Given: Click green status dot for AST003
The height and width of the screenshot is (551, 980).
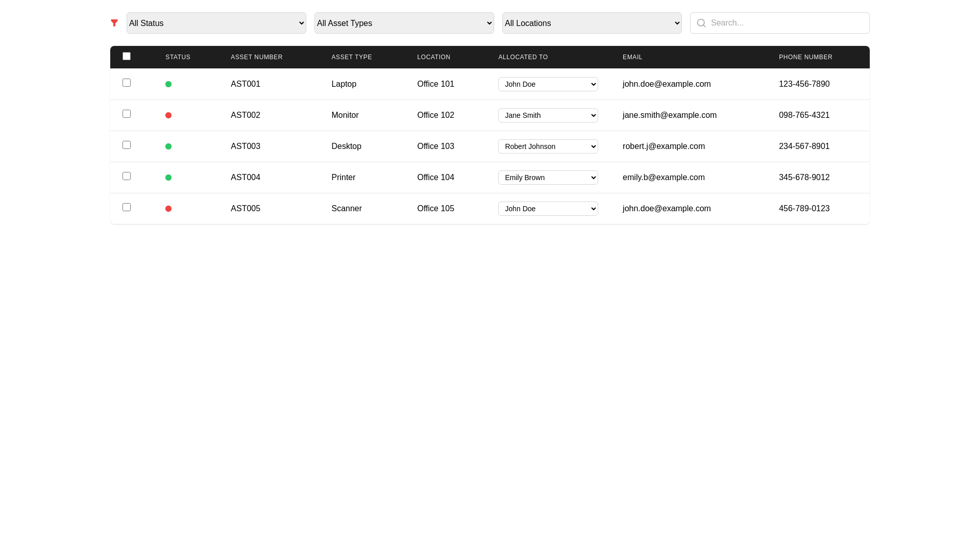Looking at the screenshot, I should (x=168, y=146).
